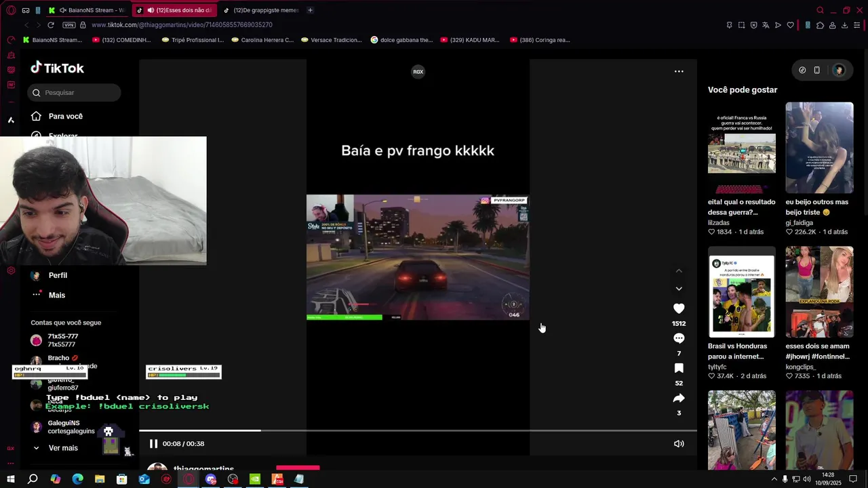Seek on the video progress bar
Image resolution: width=868 pixels, height=488 pixels.
[x=418, y=430]
